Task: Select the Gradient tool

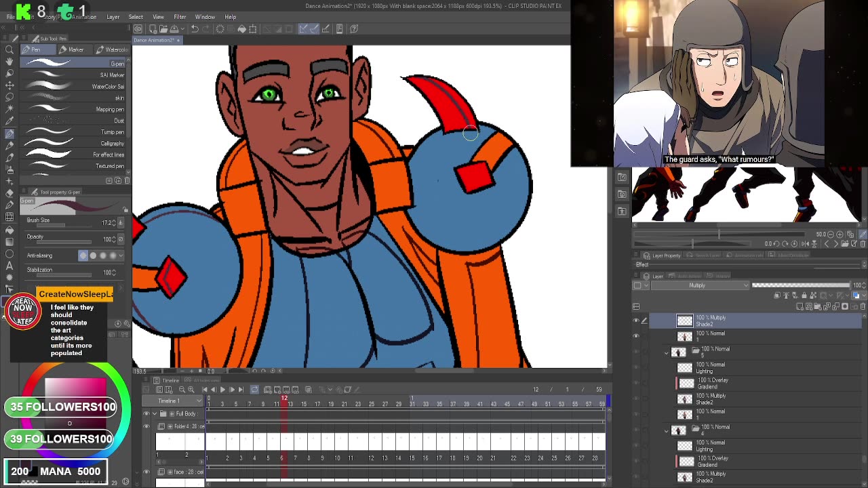Action: 9,241
